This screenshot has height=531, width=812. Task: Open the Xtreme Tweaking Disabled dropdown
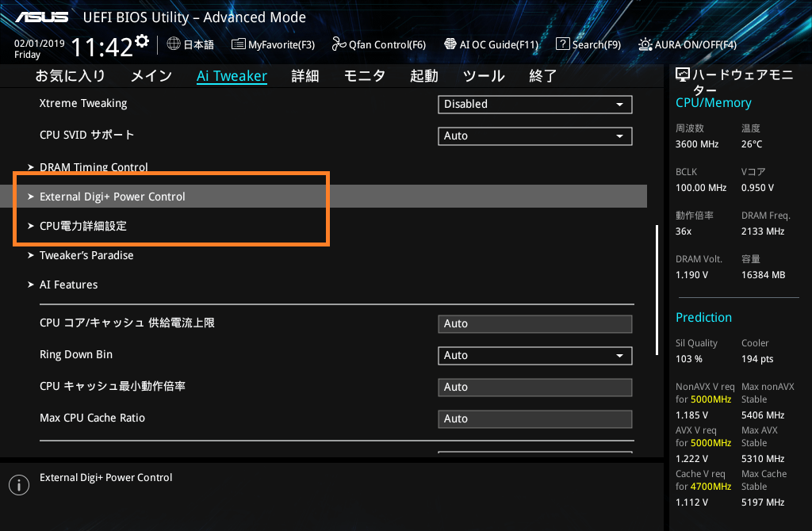coord(535,104)
